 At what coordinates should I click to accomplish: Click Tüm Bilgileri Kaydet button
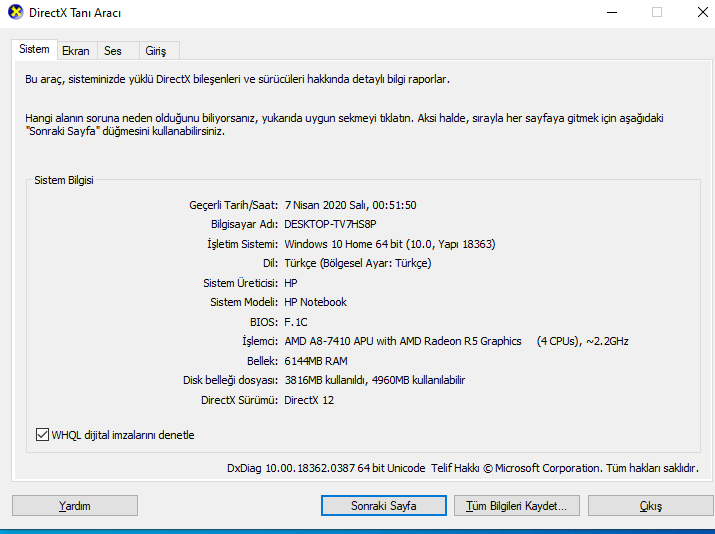tap(517, 506)
